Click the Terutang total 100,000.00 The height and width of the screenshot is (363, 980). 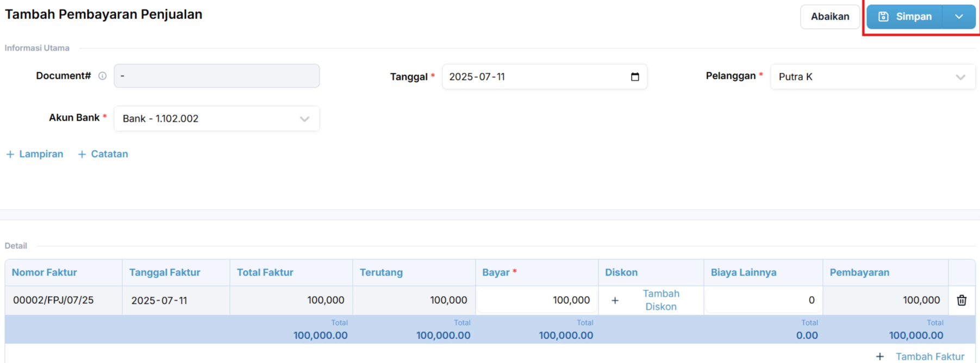tap(443, 335)
